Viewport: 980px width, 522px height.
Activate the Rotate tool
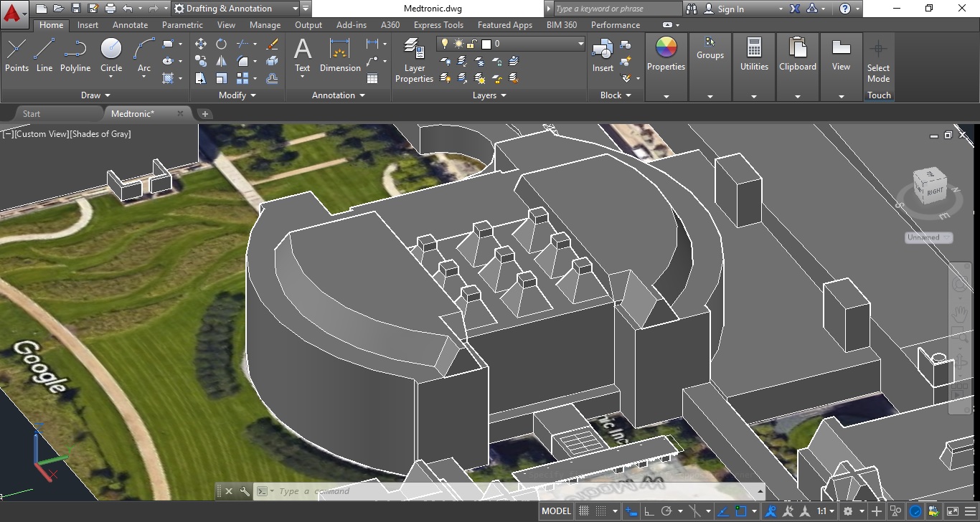222,44
